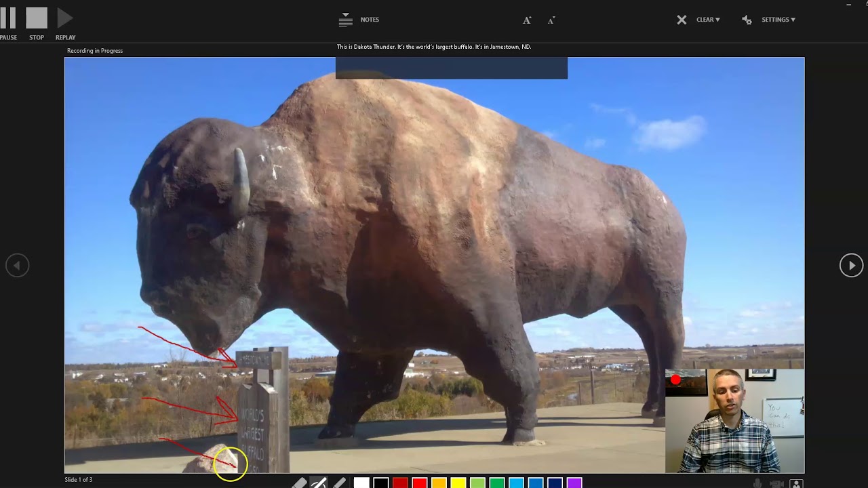The height and width of the screenshot is (488, 868).
Task: Select the highlighter tool
Action: coord(339,483)
